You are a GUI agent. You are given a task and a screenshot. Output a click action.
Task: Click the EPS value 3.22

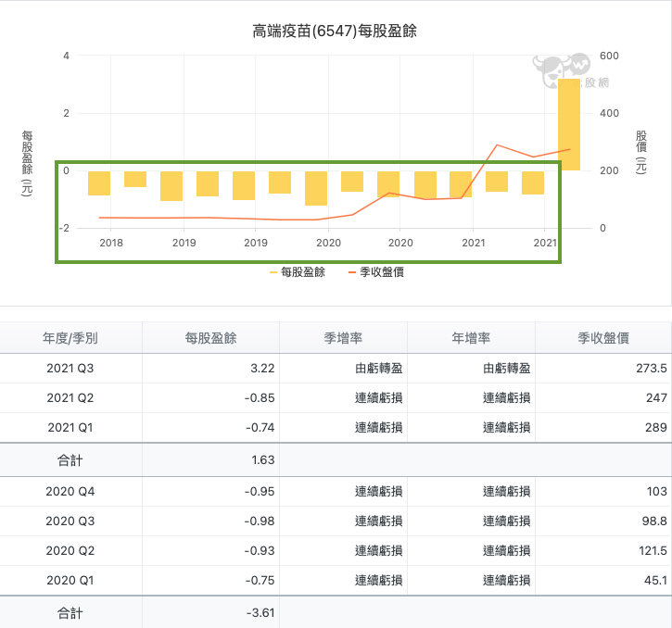tap(262, 368)
